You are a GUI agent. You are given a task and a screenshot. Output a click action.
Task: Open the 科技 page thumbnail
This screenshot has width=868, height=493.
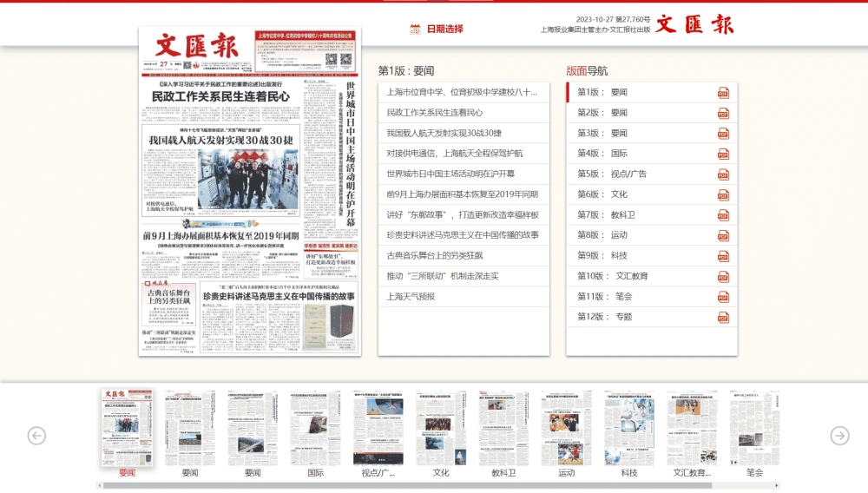click(629, 427)
